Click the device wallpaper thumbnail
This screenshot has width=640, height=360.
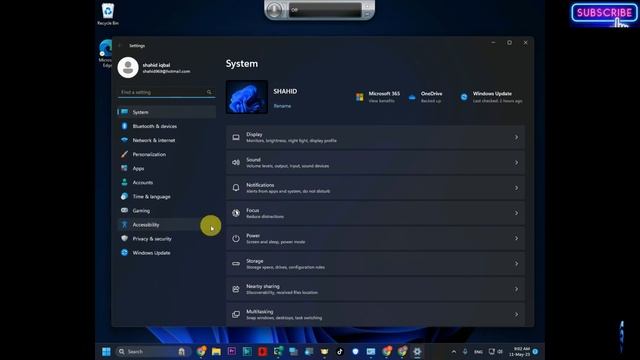click(x=247, y=97)
